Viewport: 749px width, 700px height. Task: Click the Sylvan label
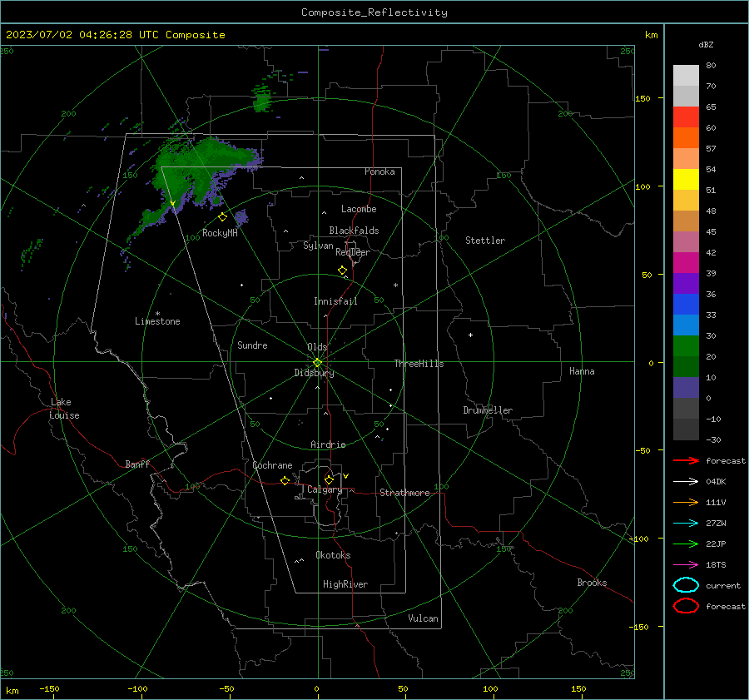(x=318, y=246)
